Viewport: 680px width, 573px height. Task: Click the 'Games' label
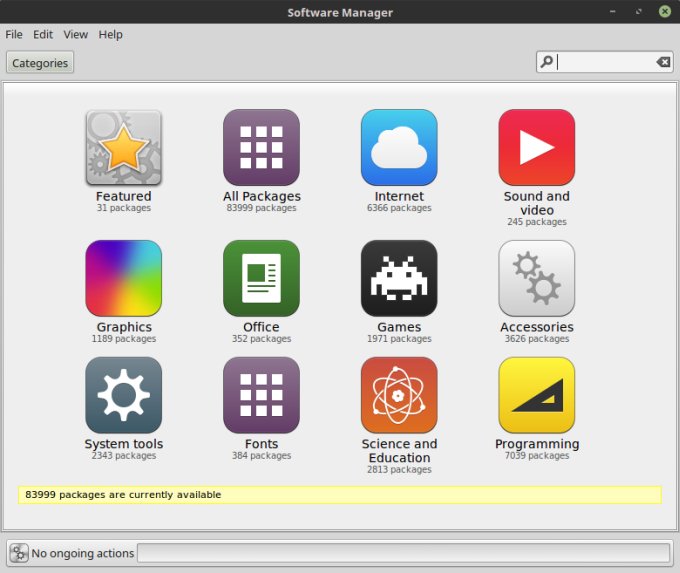tap(399, 327)
